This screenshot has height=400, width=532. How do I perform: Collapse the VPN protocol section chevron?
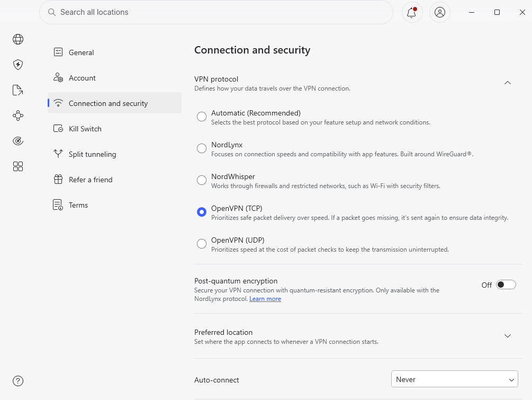point(508,83)
